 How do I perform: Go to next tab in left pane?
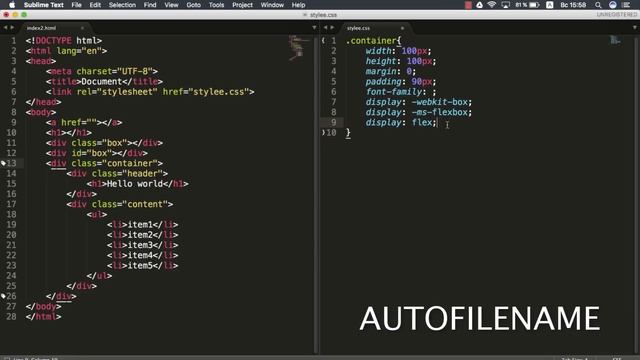12,27
